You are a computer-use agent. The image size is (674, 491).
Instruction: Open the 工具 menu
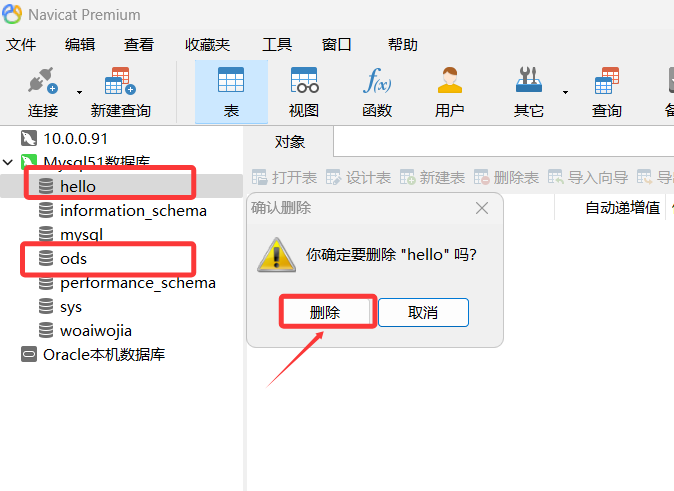(277, 44)
